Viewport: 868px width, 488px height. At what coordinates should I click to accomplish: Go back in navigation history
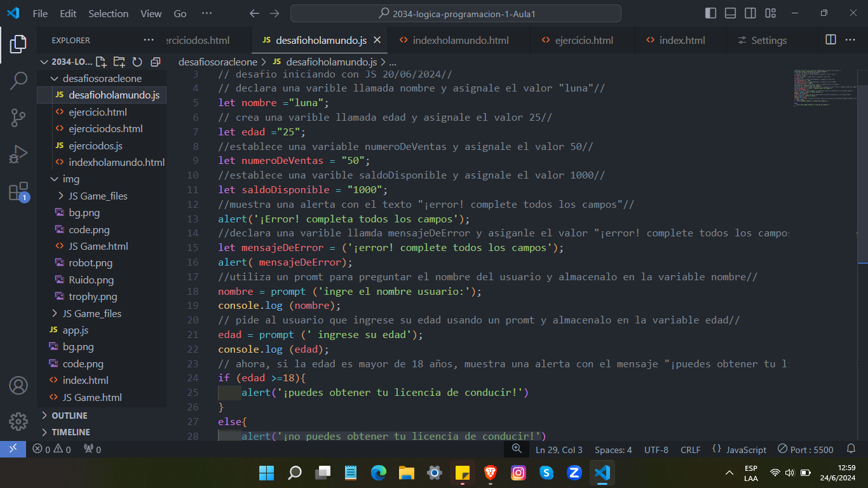click(x=254, y=13)
